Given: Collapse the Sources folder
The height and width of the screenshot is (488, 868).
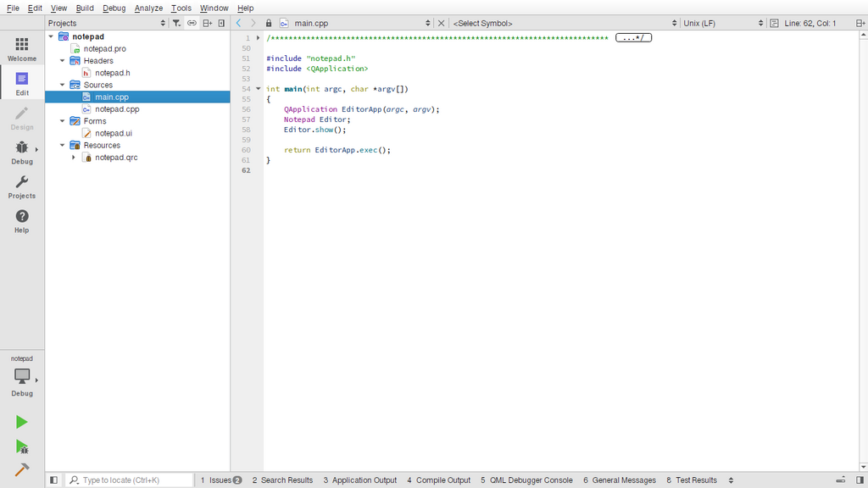Looking at the screenshot, I should coord(63,85).
